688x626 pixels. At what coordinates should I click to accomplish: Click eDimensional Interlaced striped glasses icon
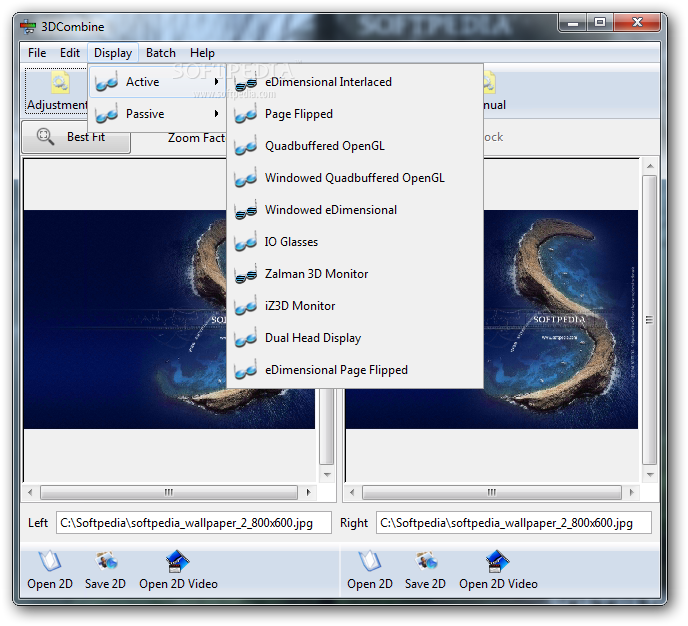click(x=246, y=82)
